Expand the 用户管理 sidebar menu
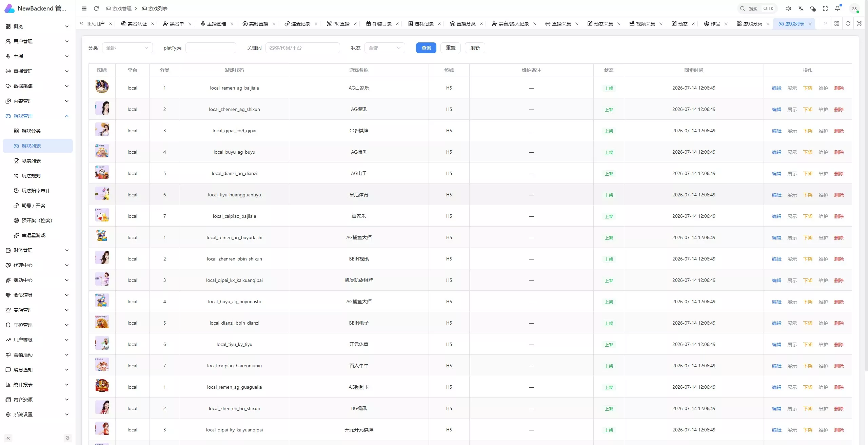The width and height of the screenshot is (868, 445). [x=38, y=41]
